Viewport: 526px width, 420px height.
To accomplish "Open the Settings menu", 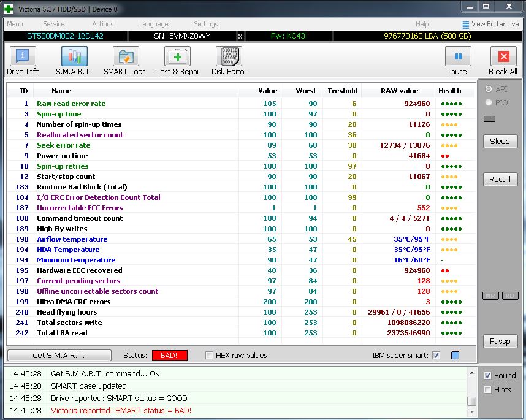I will coord(205,24).
